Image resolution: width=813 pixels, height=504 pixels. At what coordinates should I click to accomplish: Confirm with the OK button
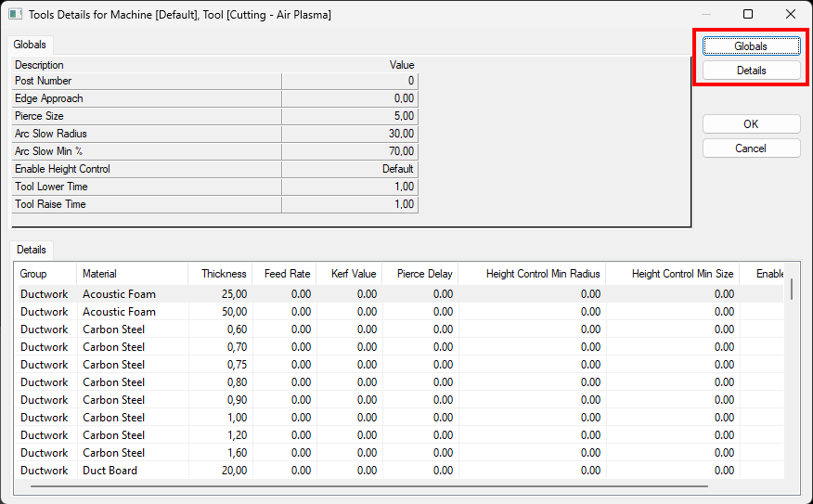coord(752,124)
